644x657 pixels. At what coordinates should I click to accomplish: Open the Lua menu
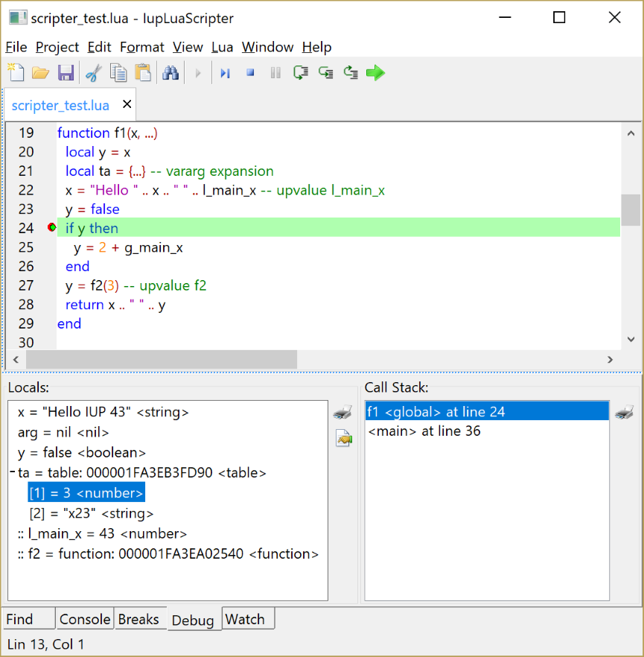coord(222,47)
